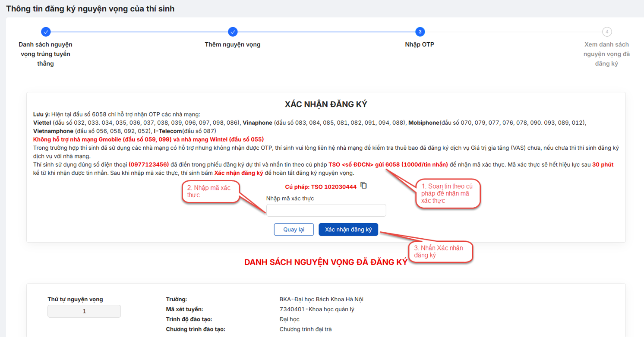The width and height of the screenshot is (644, 344).
Task: Click the 'Chương trình đào tạo:' label
Action: (196, 329)
